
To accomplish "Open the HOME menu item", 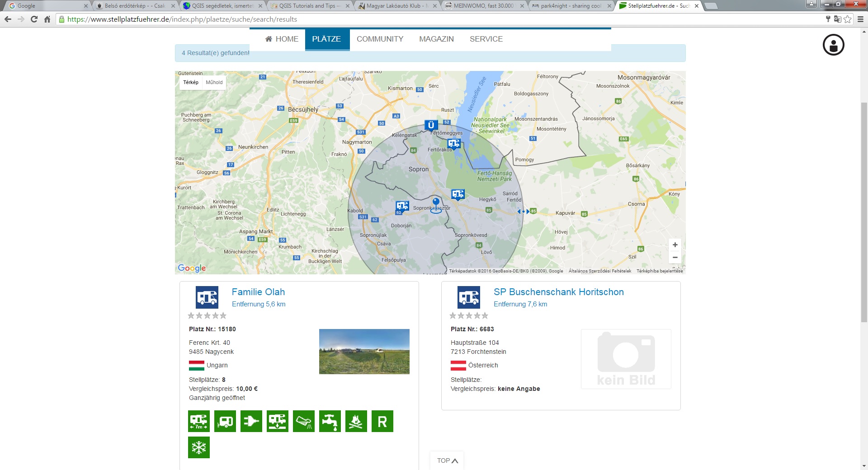I will click(282, 39).
